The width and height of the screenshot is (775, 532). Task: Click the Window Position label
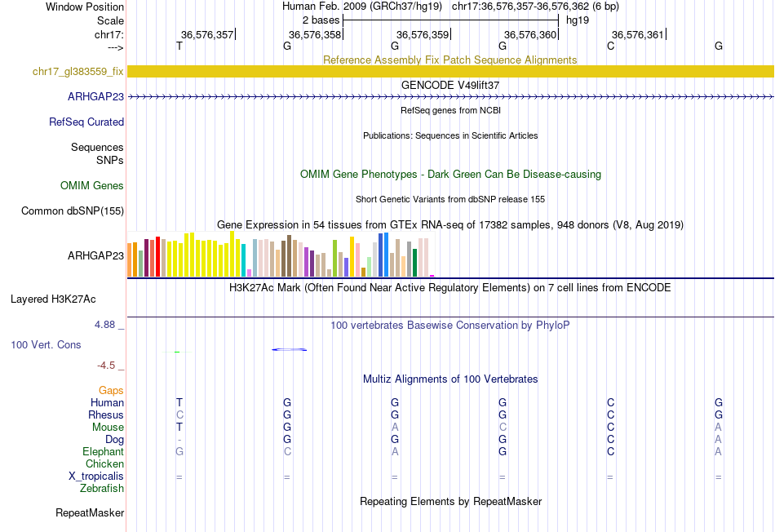tap(85, 7)
